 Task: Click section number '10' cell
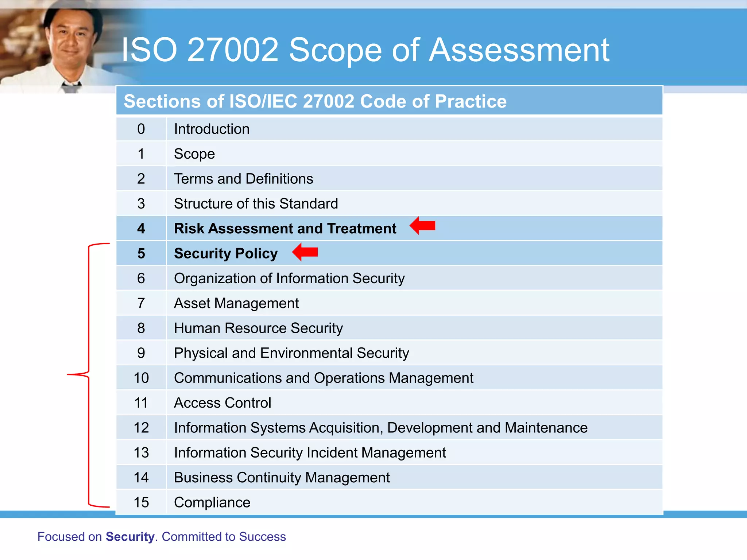[x=141, y=378]
